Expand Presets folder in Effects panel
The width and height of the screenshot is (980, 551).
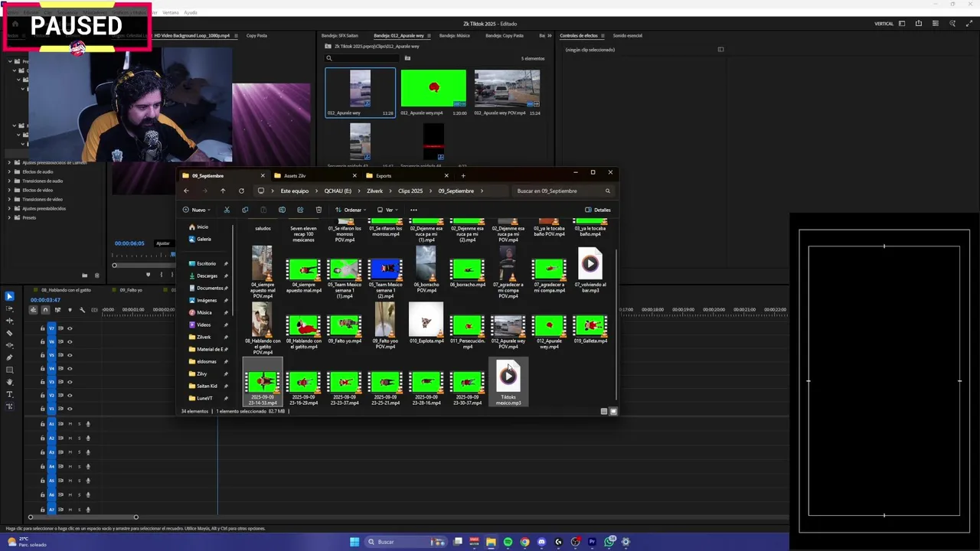(9, 217)
